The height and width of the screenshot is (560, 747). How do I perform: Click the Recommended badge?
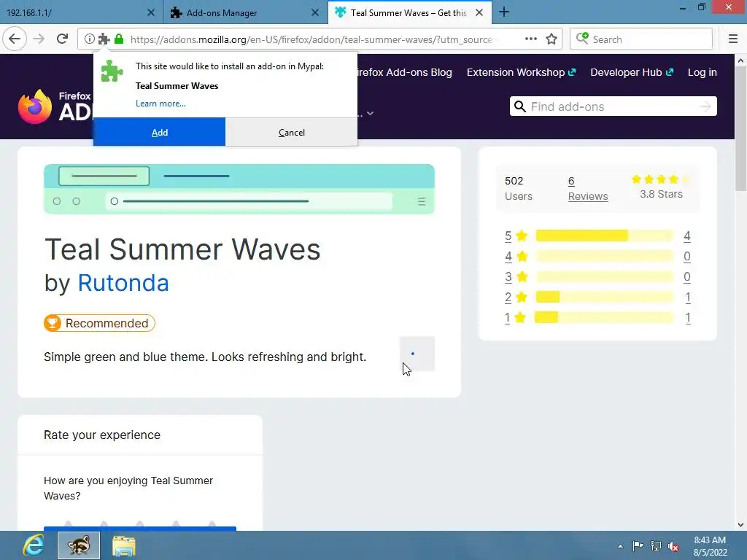99,323
